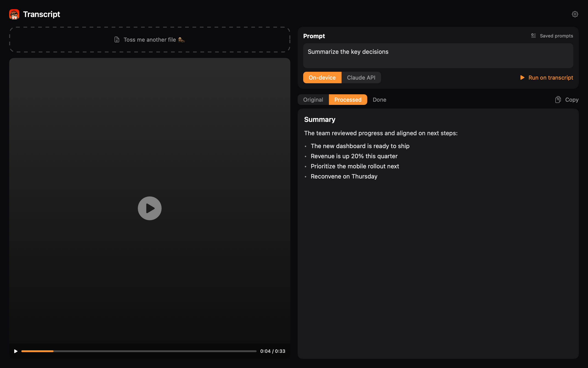This screenshot has width=588, height=368.
Task: Open Saved prompts
Action: (552, 36)
